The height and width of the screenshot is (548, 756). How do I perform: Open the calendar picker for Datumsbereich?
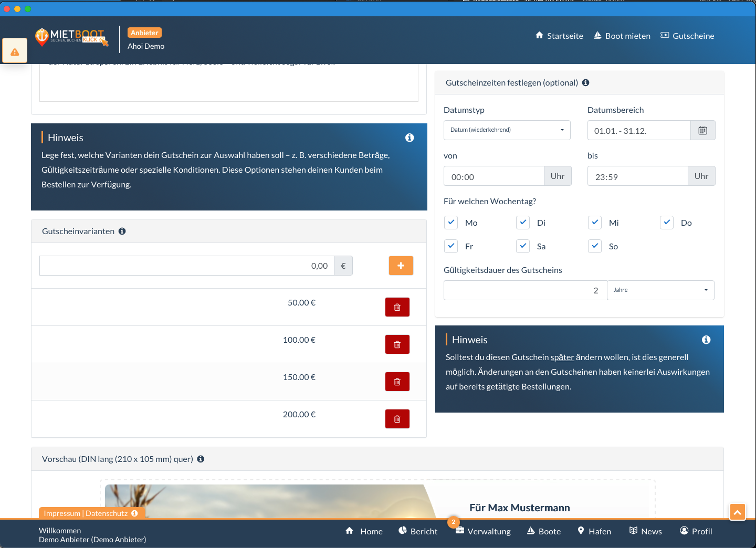pyautogui.click(x=702, y=131)
